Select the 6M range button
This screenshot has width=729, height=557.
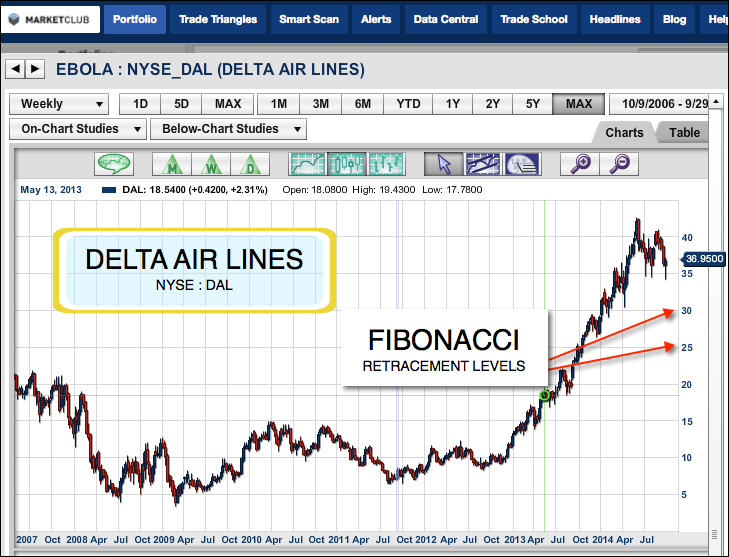(363, 103)
